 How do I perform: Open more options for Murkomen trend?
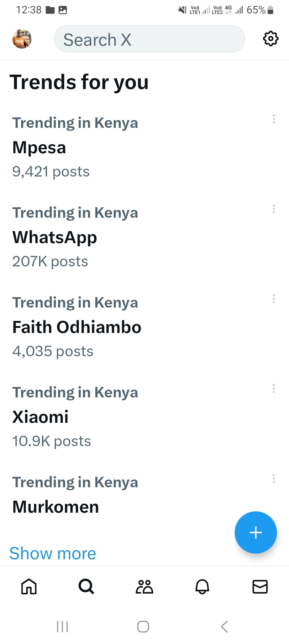(273, 478)
